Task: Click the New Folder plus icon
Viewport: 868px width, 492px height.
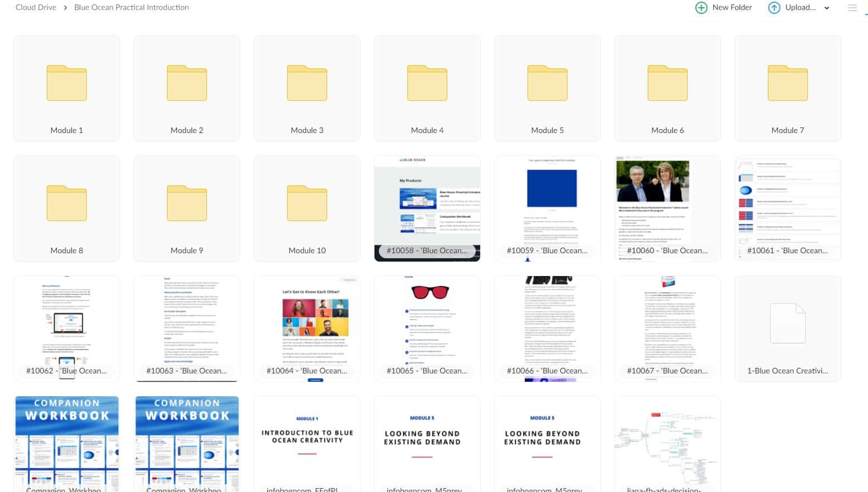Action: click(701, 8)
